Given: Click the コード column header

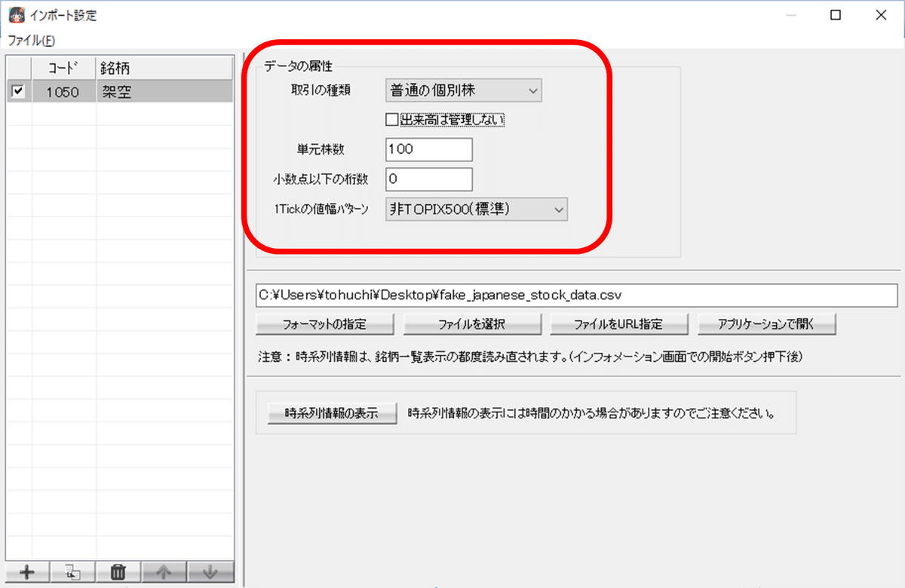Looking at the screenshot, I should coord(64,68).
